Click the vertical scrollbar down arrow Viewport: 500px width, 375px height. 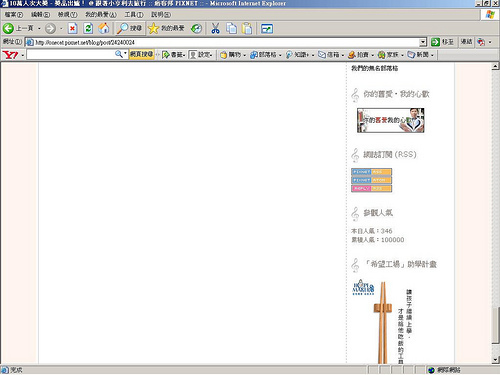[x=495, y=360]
